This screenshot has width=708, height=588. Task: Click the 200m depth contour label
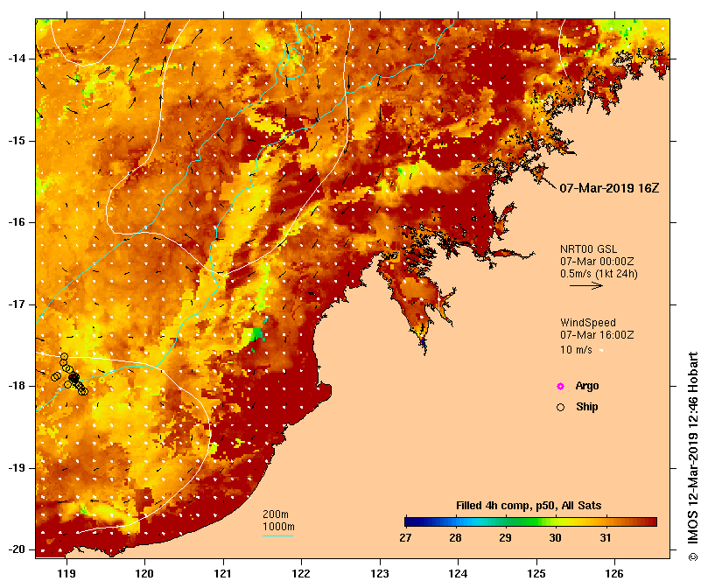point(276,514)
